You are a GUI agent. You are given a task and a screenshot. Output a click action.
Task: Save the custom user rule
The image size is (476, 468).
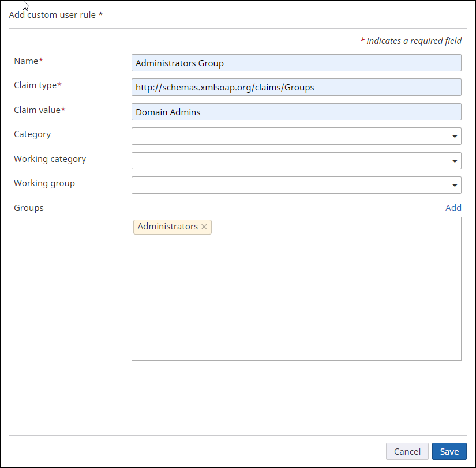(449, 451)
